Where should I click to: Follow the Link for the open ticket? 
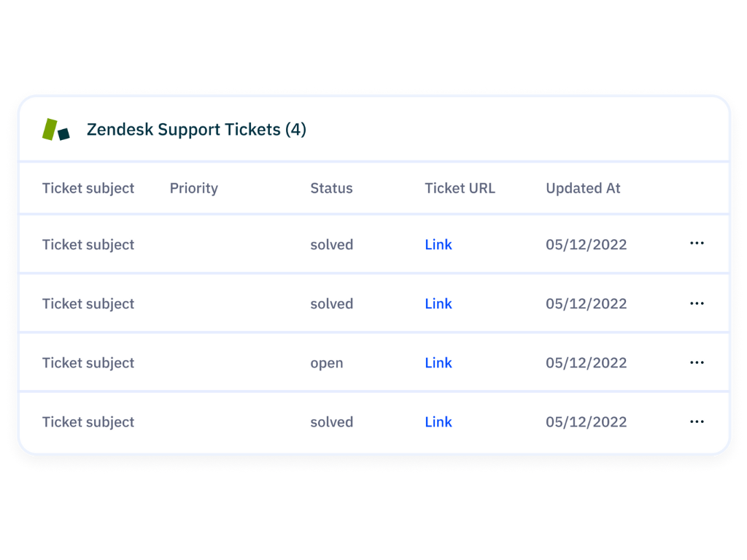438,363
